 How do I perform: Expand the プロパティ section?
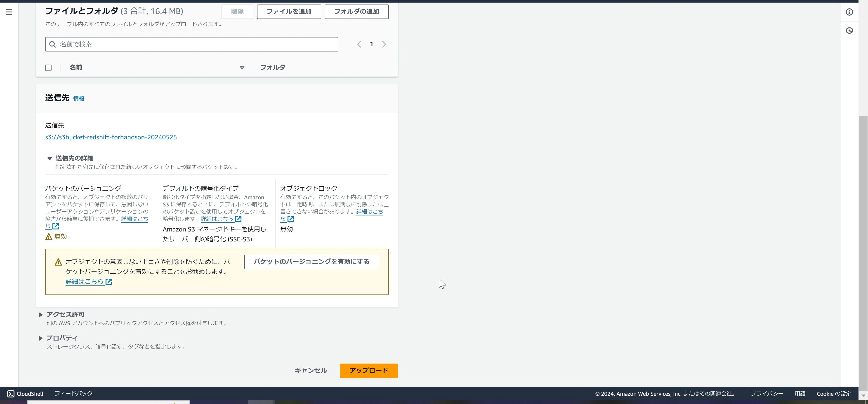(40, 338)
